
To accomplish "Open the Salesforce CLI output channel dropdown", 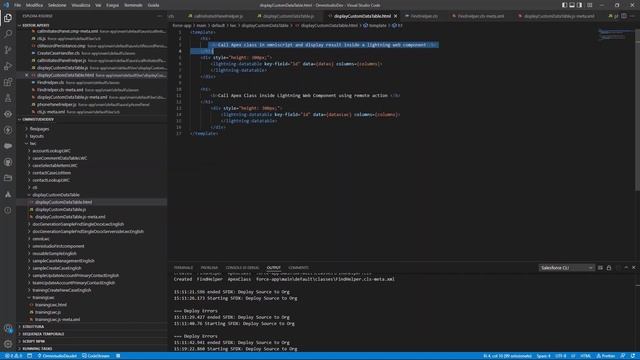I will point(566,268).
